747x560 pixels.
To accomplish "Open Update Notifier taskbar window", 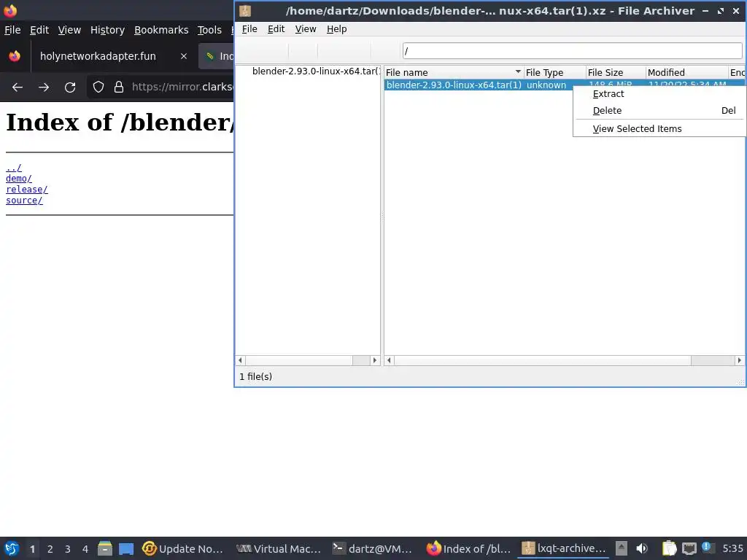I will click(183, 548).
